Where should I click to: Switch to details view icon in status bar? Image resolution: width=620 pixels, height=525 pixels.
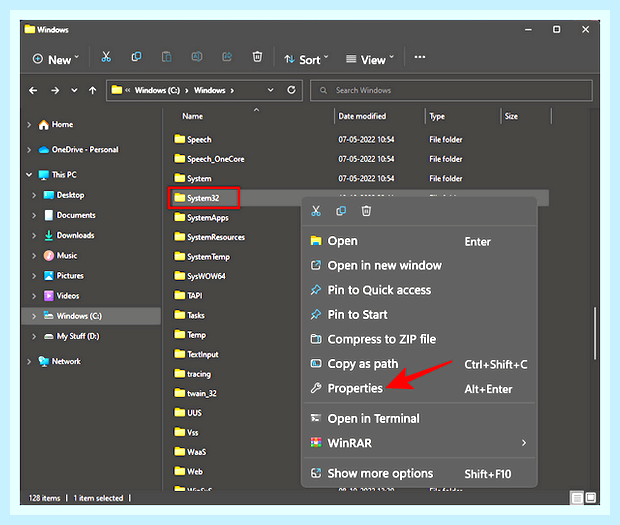tap(577, 498)
